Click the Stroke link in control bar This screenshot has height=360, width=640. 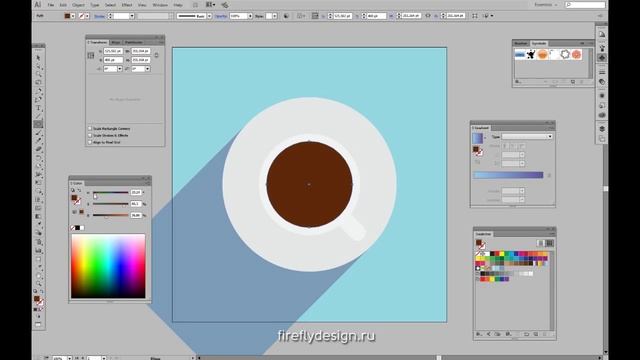(x=99, y=16)
